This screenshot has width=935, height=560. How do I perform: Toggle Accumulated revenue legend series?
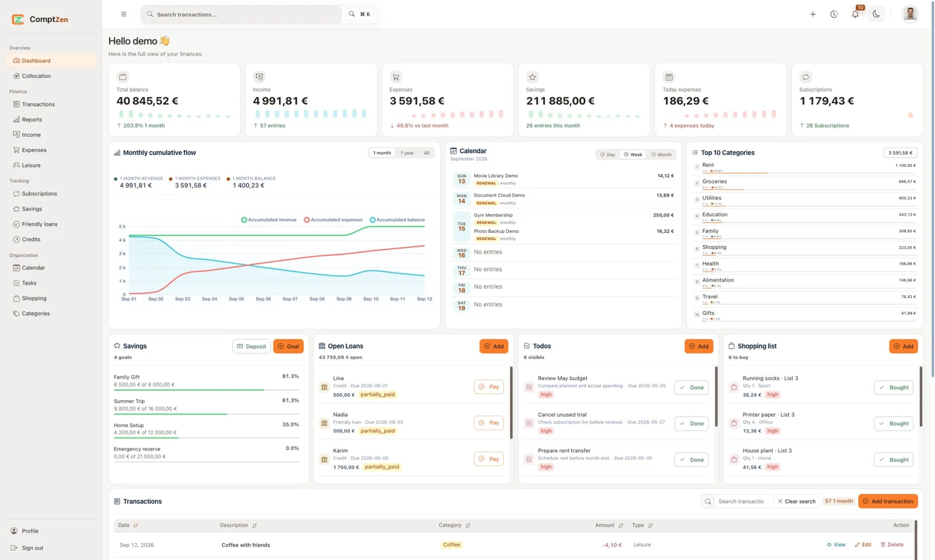269,220
